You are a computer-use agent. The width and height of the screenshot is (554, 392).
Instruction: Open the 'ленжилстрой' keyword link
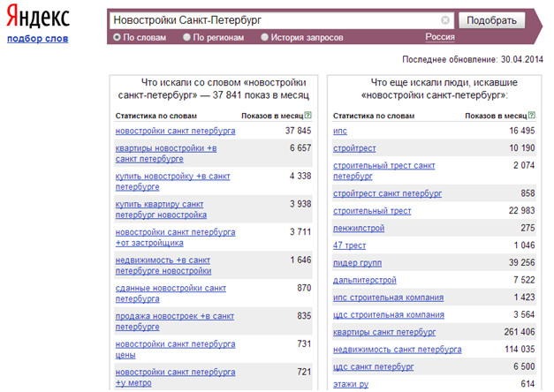point(359,228)
